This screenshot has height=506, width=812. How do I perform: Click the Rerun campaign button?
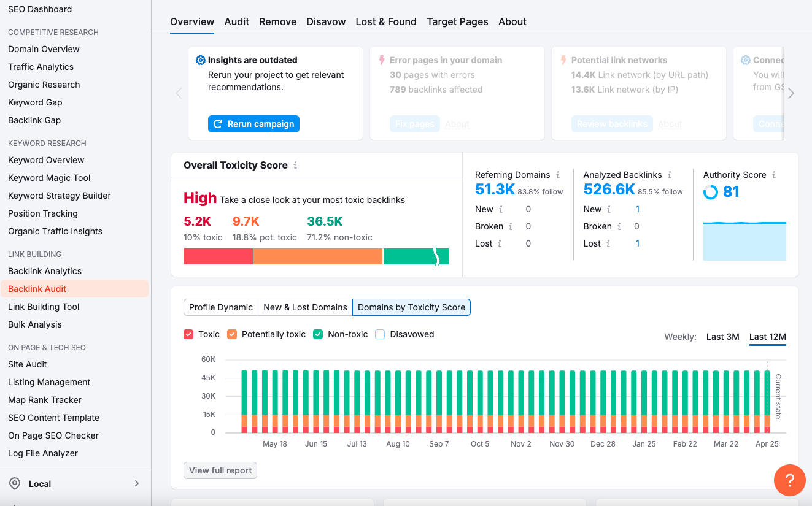pos(253,123)
